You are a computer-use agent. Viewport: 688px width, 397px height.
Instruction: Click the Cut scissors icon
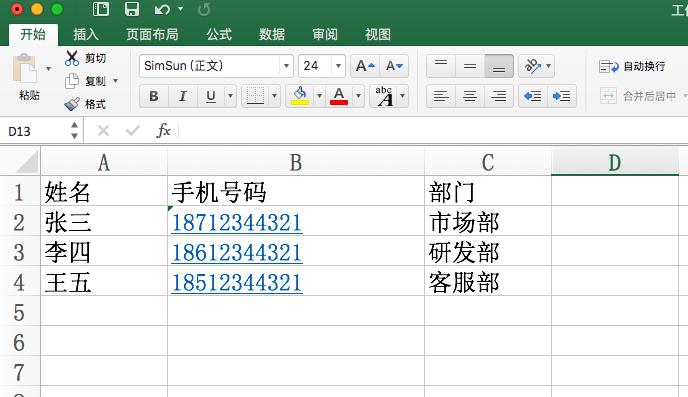[72, 58]
